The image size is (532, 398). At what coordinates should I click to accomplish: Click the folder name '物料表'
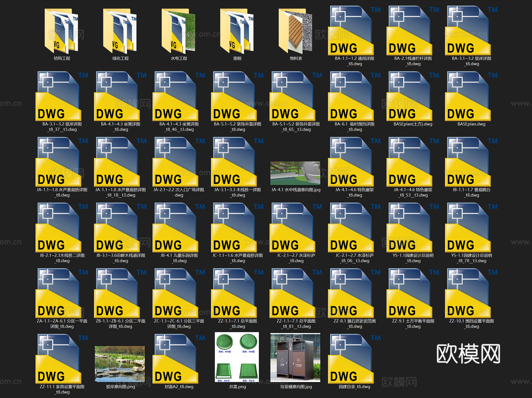tap(296, 59)
